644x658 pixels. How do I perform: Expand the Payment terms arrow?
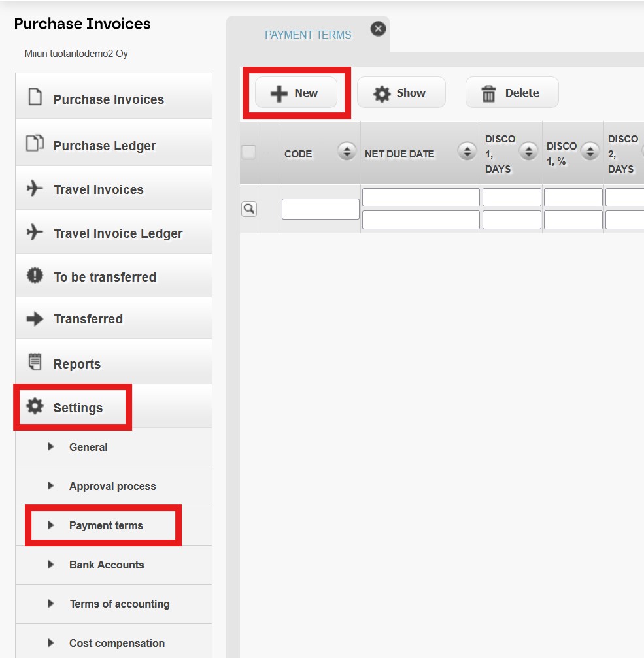tap(50, 525)
